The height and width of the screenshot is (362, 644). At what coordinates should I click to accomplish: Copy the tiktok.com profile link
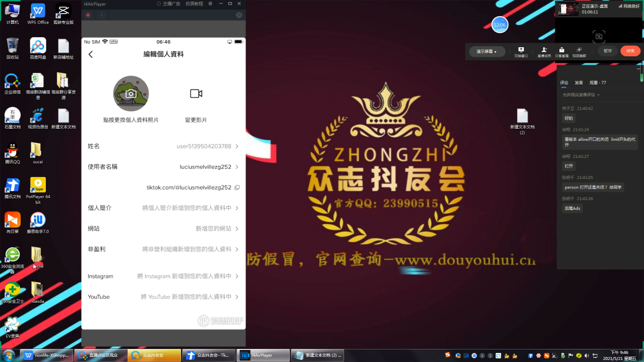coord(237,188)
